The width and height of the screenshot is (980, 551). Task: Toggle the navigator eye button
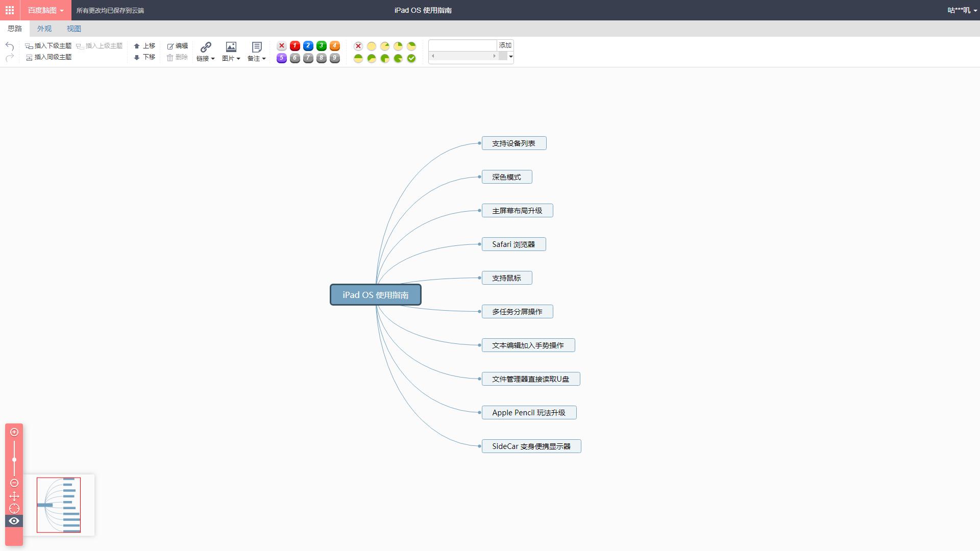click(14, 521)
